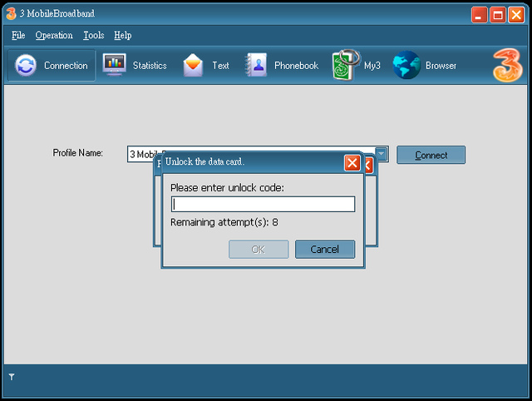Click the Connect button
532x401 pixels.
click(x=431, y=155)
